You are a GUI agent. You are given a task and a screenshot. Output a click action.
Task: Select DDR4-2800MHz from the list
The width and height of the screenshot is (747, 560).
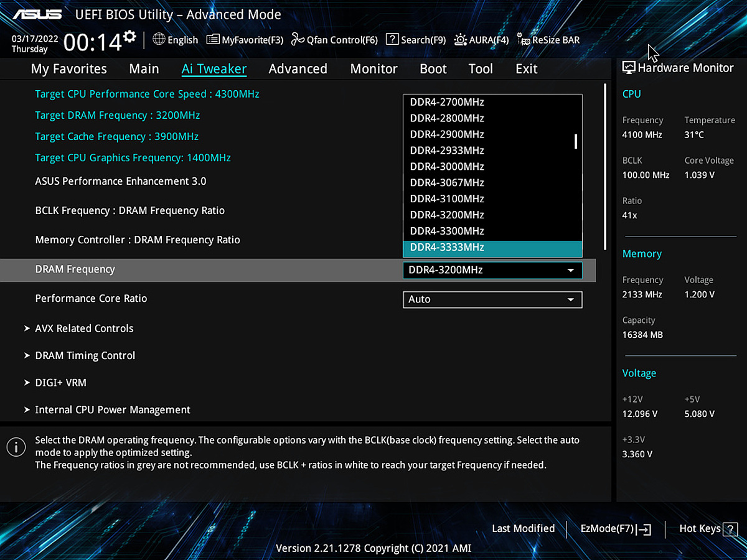(492, 118)
